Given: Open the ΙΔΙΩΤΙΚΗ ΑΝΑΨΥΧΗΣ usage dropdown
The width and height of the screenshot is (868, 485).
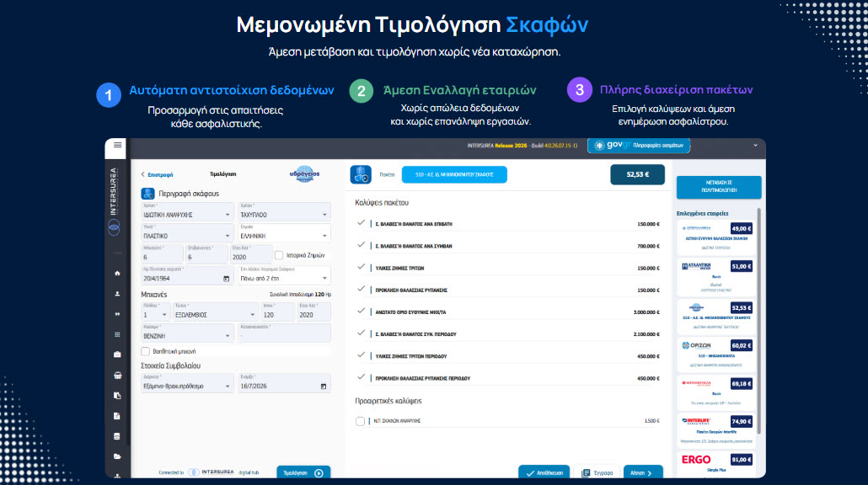Looking at the screenshot, I should click(x=186, y=212).
